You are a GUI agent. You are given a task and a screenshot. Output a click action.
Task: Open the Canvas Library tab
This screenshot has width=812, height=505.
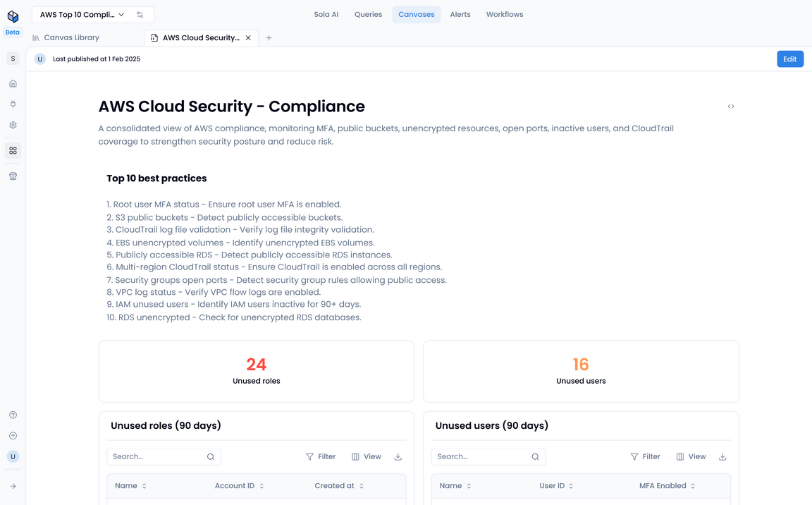point(66,37)
